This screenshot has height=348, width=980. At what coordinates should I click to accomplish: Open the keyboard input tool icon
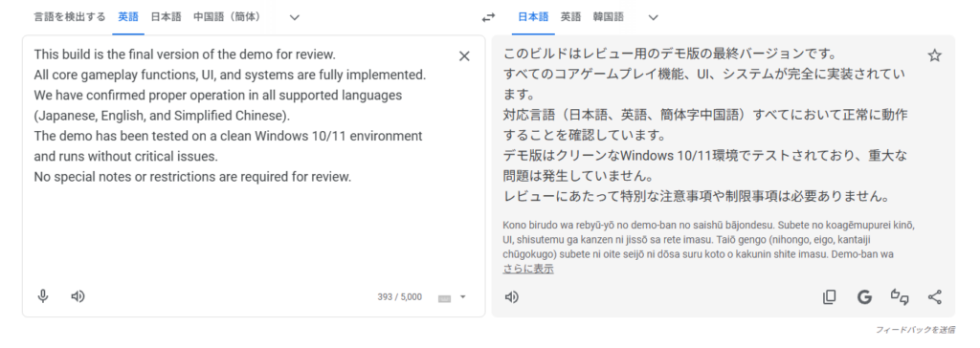[x=444, y=297]
